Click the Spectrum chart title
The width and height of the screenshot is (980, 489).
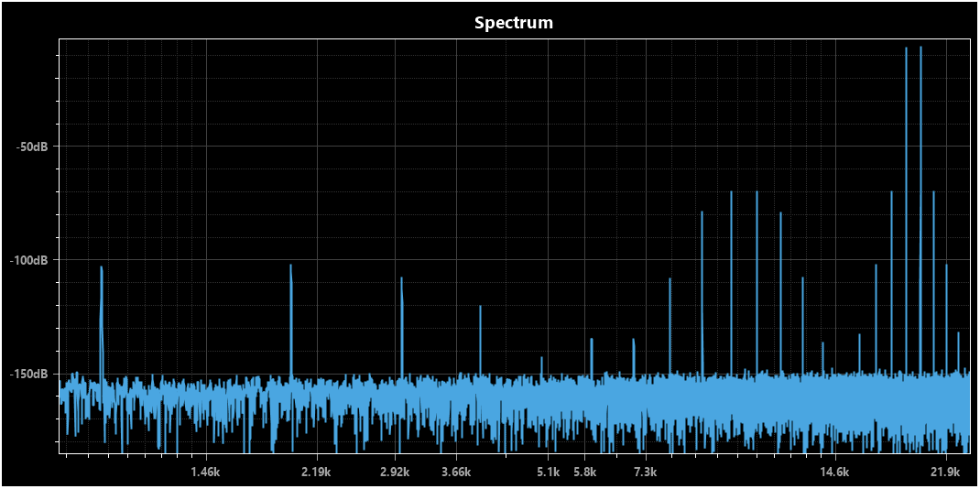click(514, 23)
